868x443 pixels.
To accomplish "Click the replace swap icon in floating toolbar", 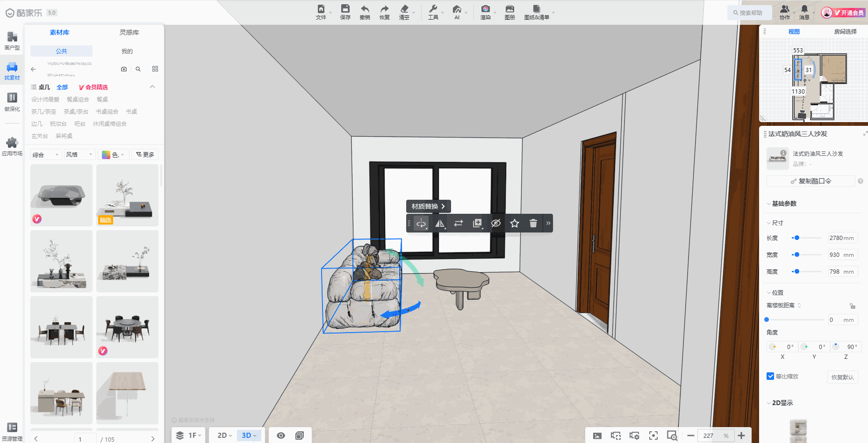I will coord(459,224).
